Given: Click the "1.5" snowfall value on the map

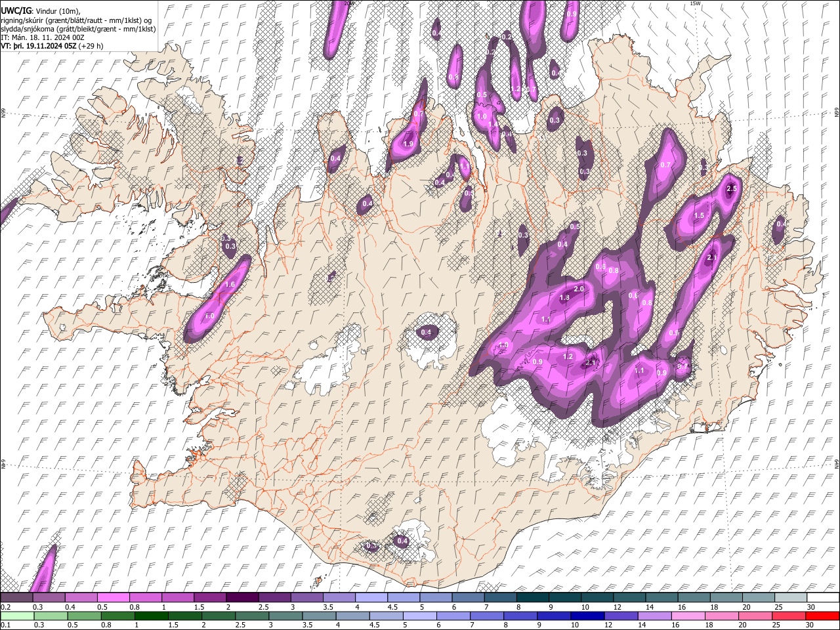Looking at the screenshot, I should pyautogui.click(x=699, y=215).
